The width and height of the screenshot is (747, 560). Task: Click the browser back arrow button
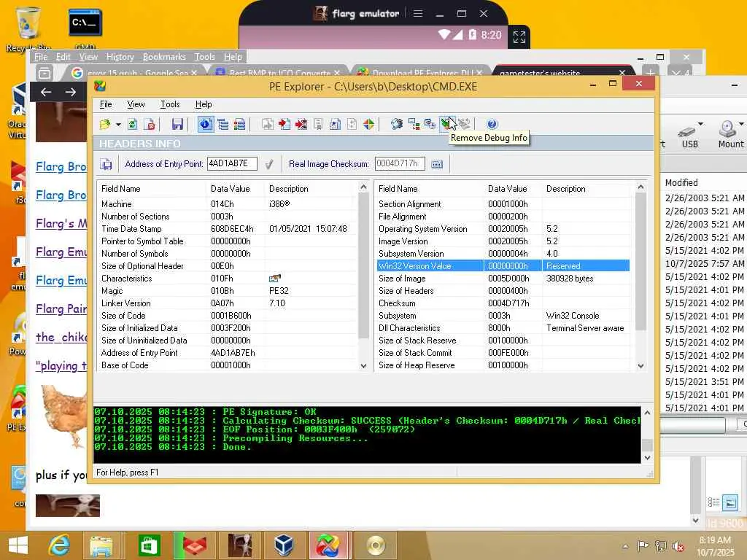pos(46,92)
